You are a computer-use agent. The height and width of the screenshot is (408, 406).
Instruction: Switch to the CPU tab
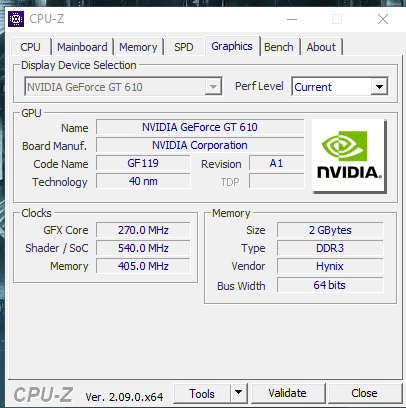click(30, 47)
